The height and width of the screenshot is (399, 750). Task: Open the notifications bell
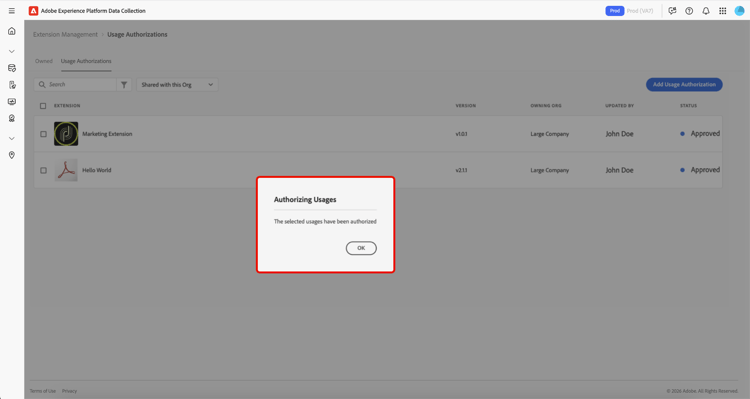click(706, 11)
